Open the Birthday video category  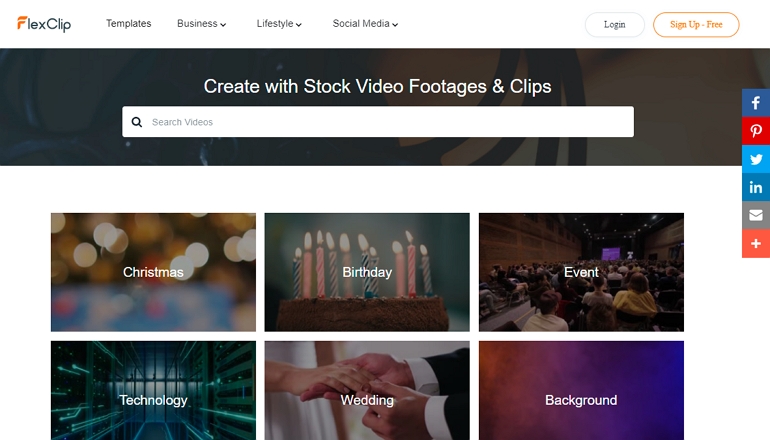point(367,272)
